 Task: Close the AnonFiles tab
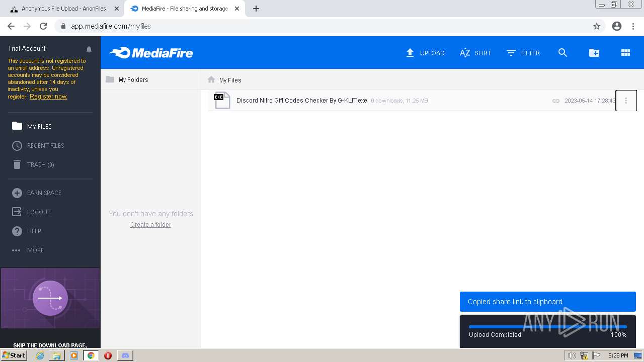click(117, 9)
